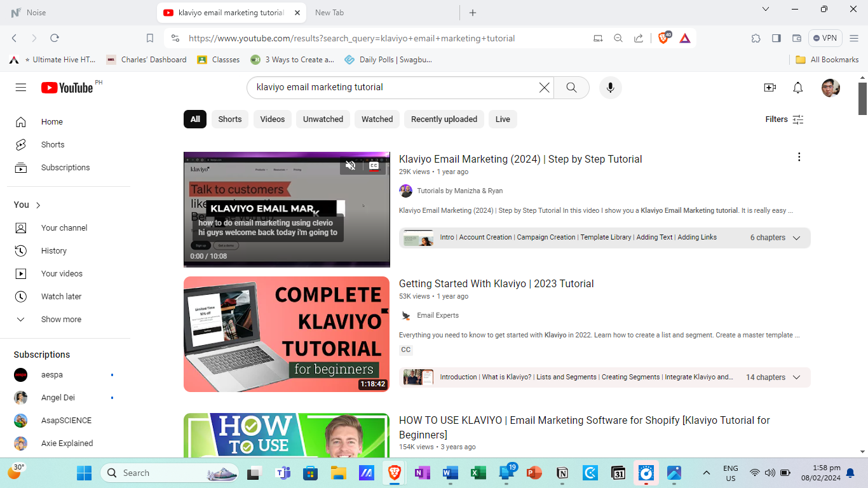Expand the You section
The width and height of the screenshot is (868, 488).
click(x=27, y=205)
